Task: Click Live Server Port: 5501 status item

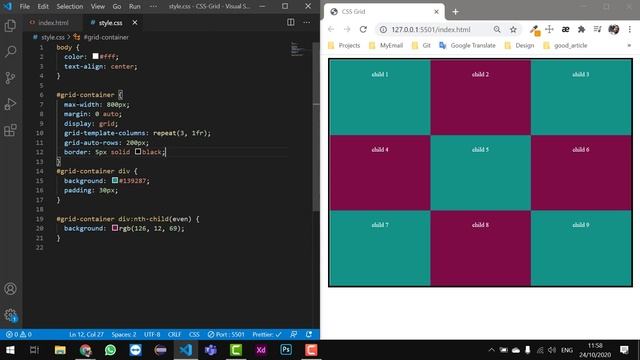Action: tap(226, 334)
